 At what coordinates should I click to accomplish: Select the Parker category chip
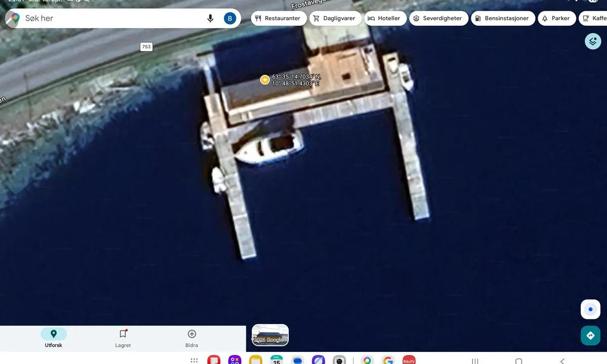point(556,19)
